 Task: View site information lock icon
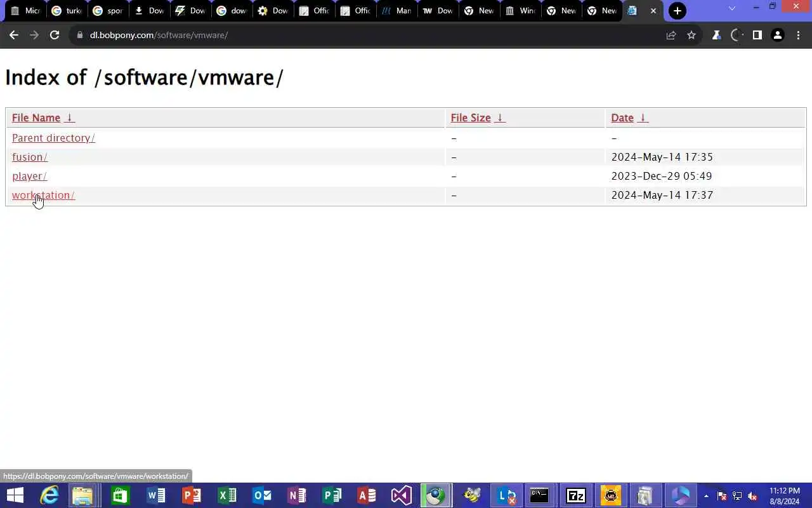tap(80, 35)
